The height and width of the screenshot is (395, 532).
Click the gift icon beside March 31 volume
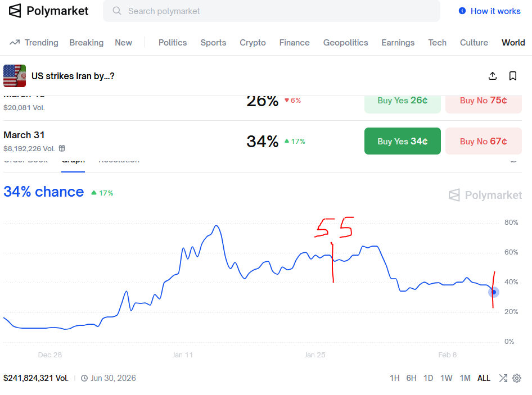62,148
